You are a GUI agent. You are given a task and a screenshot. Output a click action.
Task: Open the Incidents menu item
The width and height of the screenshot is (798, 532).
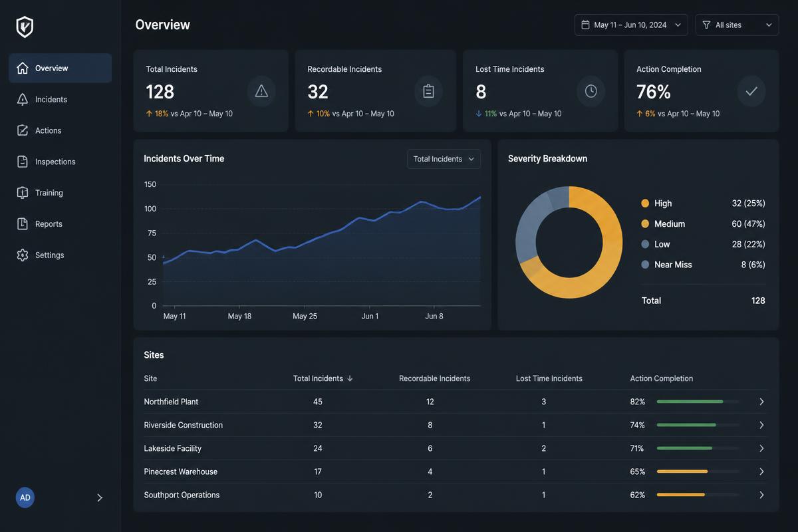60,99
